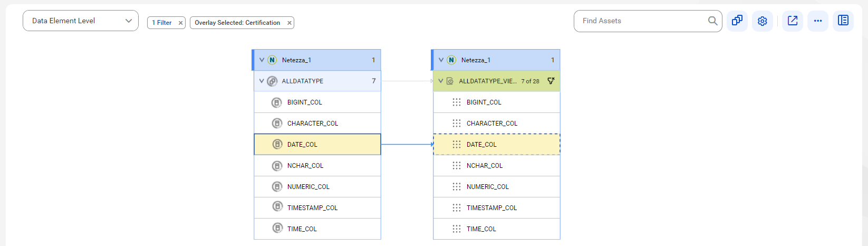Open the Data Element Level dropdown

tap(81, 21)
